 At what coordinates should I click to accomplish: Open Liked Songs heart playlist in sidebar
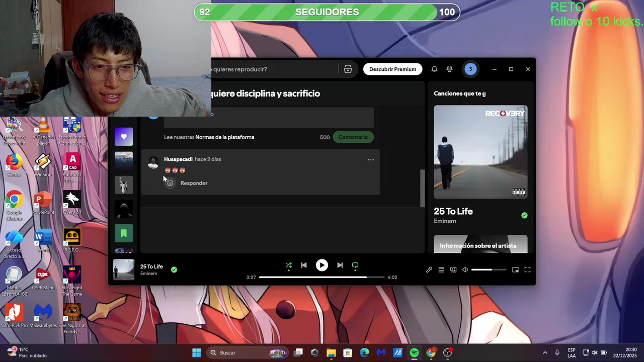pyautogui.click(x=124, y=137)
